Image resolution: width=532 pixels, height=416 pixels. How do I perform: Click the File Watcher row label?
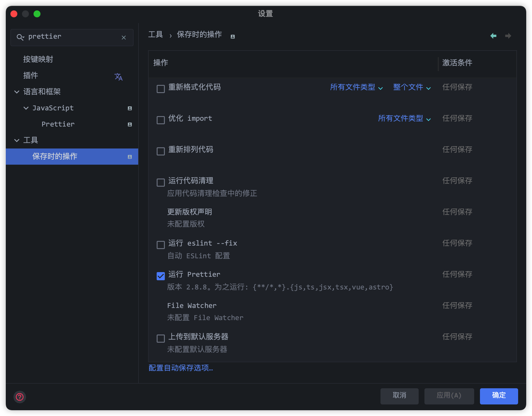click(x=192, y=305)
